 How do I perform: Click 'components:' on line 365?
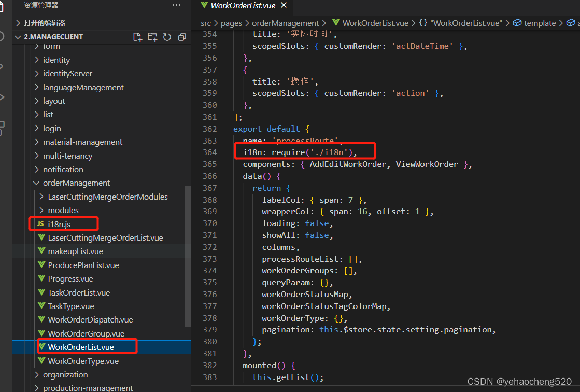coord(268,164)
